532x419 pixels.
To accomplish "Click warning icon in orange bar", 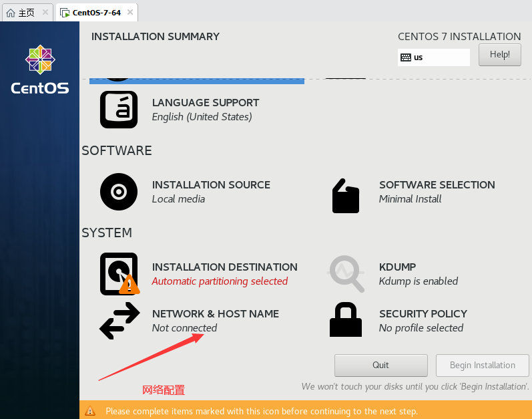I will (90, 411).
